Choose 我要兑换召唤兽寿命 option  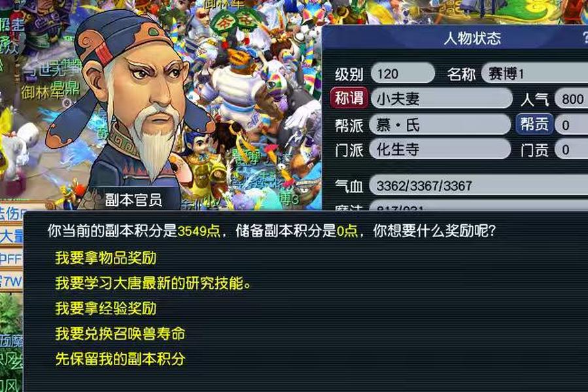point(120,334)
